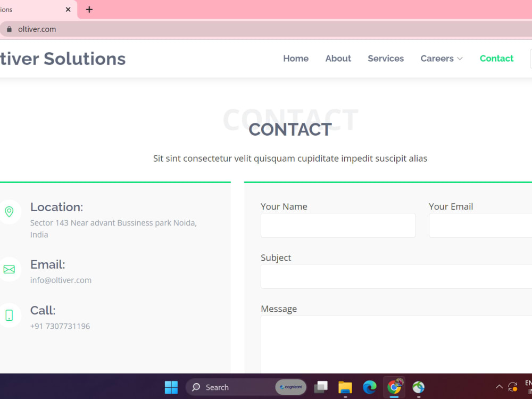Click the Call: heading
532x399 pixels.
43,311
